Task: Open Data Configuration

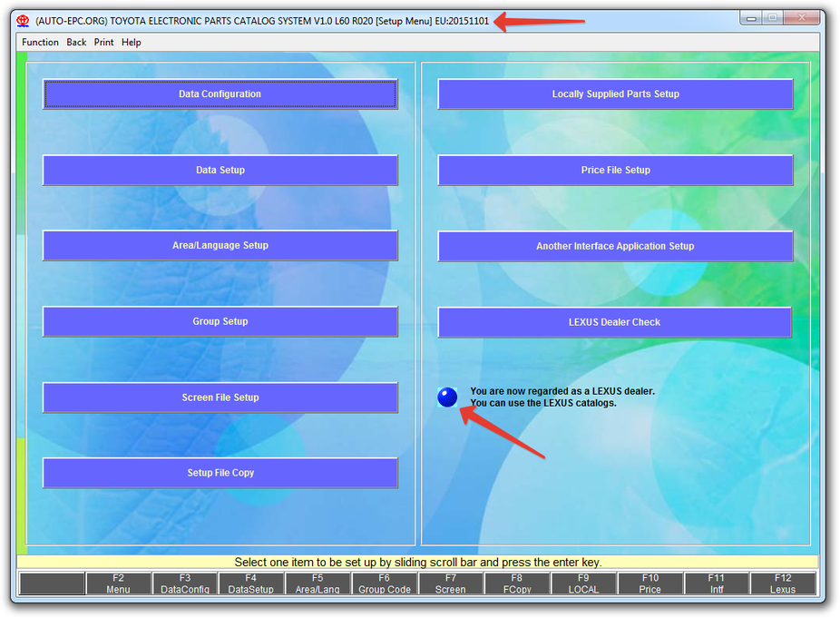Action: (x=220, y=93)
